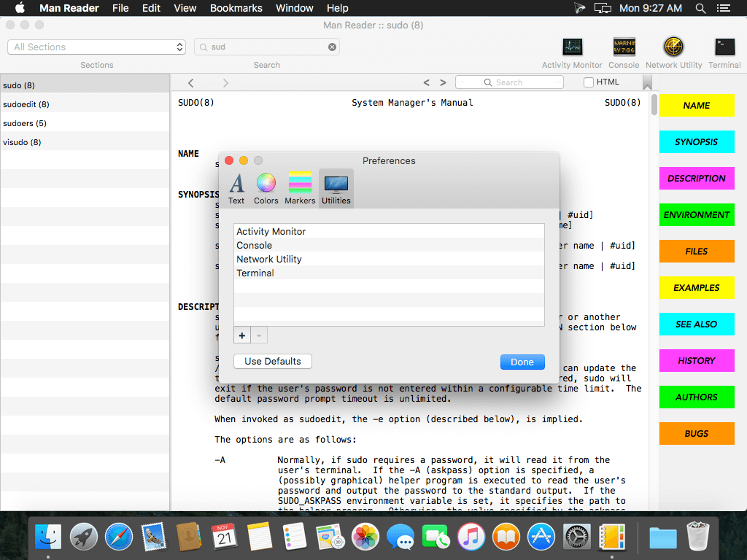Select Terminal in utilities list
The width and height of the screenshot is (747, 560).
[x=389, y=273]
